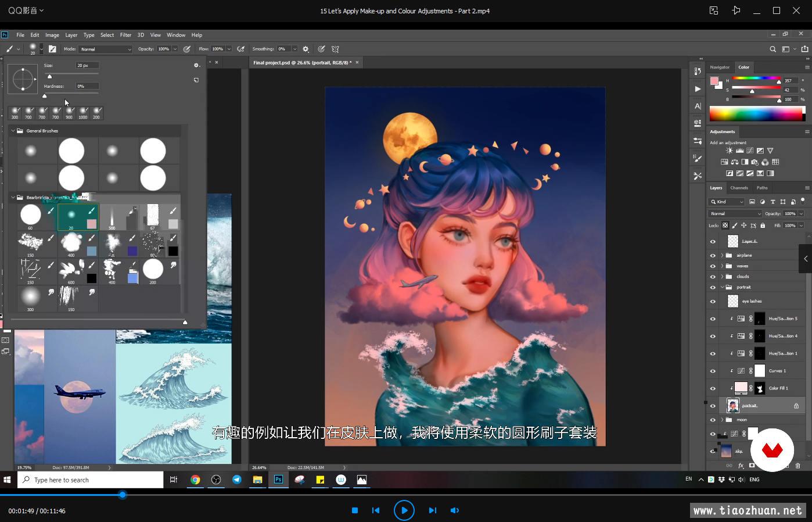This screenshot has height=522, width=812.
Task: Stop video playback with the stop icon
Action: [x=354, y=510]
